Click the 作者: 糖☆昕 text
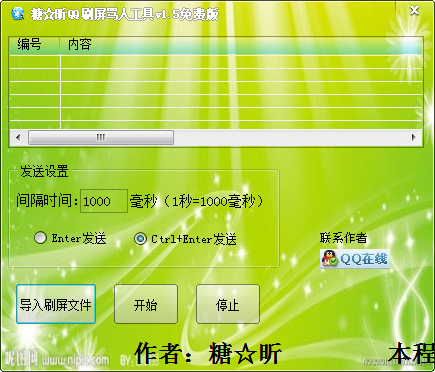Viewport: 435px width, 372px height. [x=208, y=353]
